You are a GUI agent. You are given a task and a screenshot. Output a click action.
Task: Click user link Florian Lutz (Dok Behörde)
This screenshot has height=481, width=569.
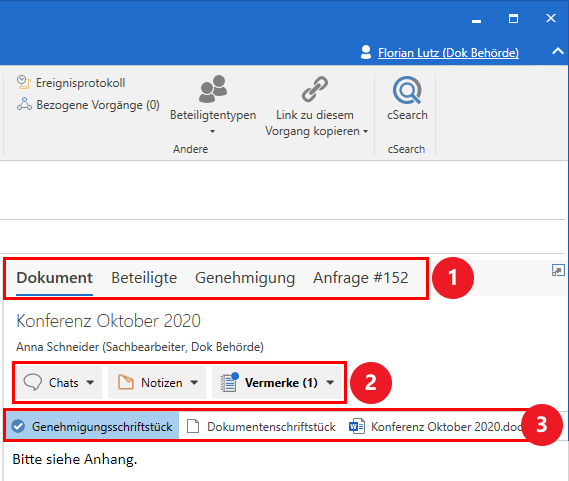pos(449,53)
